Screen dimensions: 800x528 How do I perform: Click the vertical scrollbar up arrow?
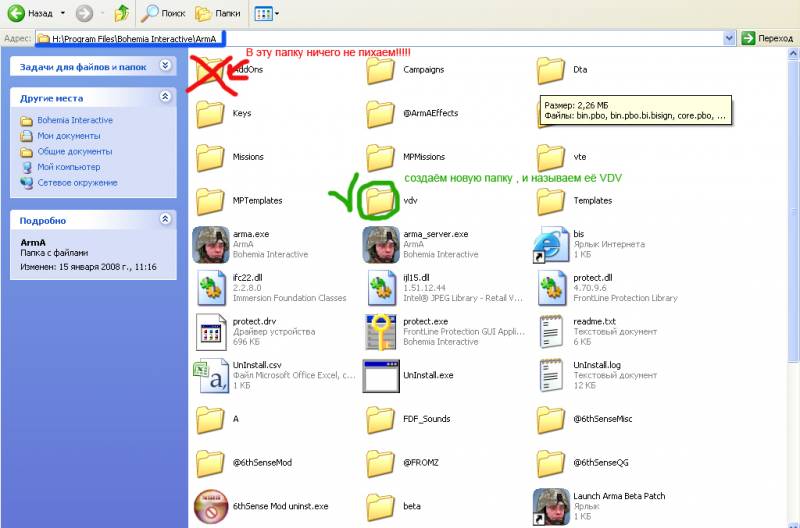[x=794, y=53]
